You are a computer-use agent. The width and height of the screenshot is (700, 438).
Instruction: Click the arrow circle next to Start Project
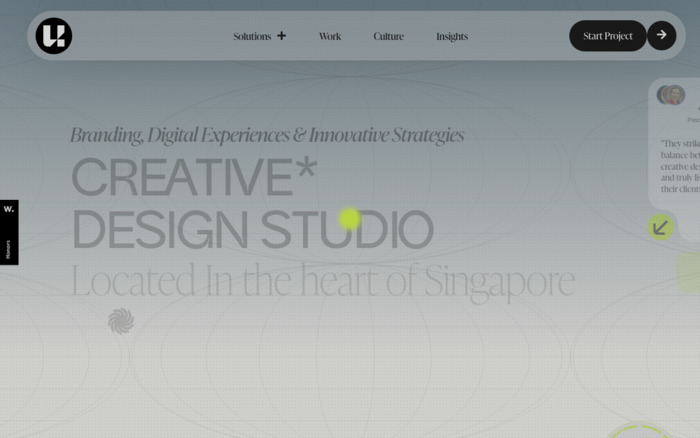tap(662, 35)
